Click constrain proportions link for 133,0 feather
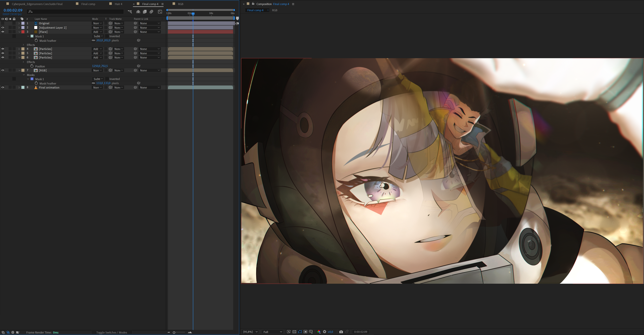644x335 pixels. tap(93, 83)
